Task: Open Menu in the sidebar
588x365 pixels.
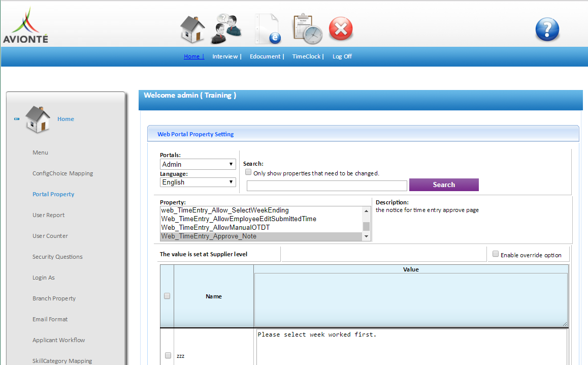Action: (x=40, y=153)
